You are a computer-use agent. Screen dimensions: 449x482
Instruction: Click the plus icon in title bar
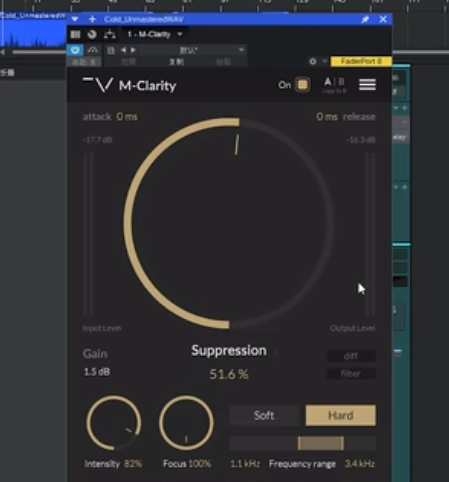(x=92, y=19)
